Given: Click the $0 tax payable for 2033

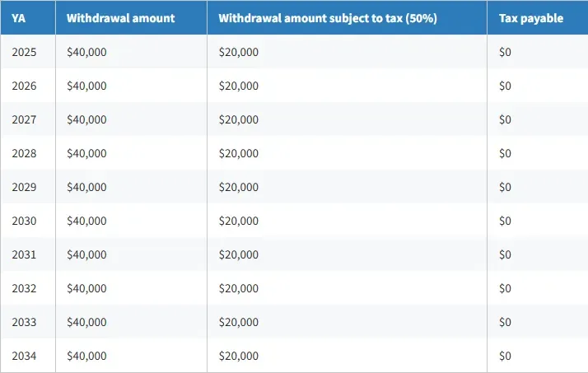Looking at the screenshot, I should coord(505,322).
